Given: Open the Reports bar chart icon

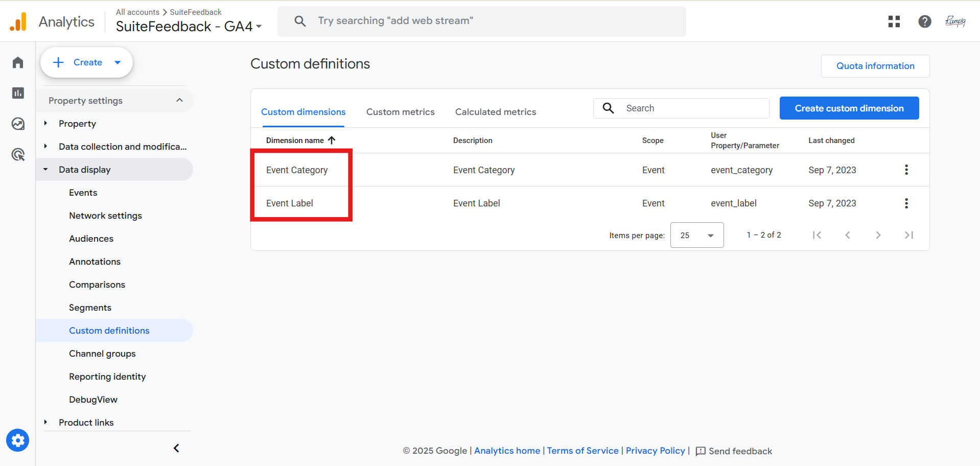Looking at the screenshot, I should click(x=18, y=93).
